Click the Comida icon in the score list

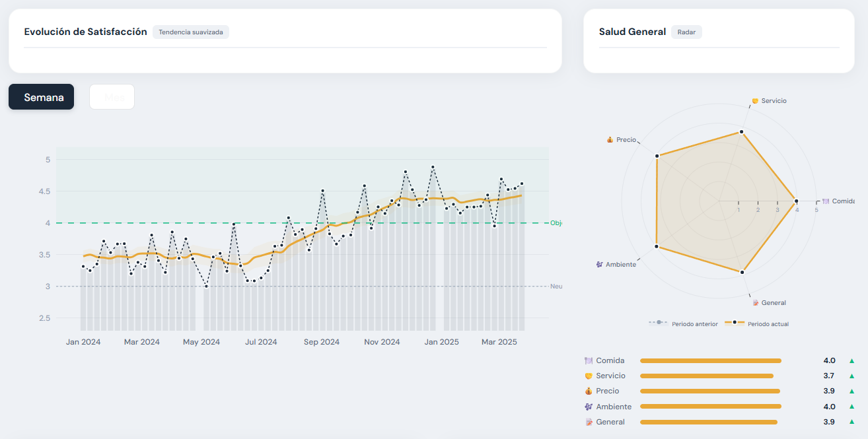click(589, 360)
